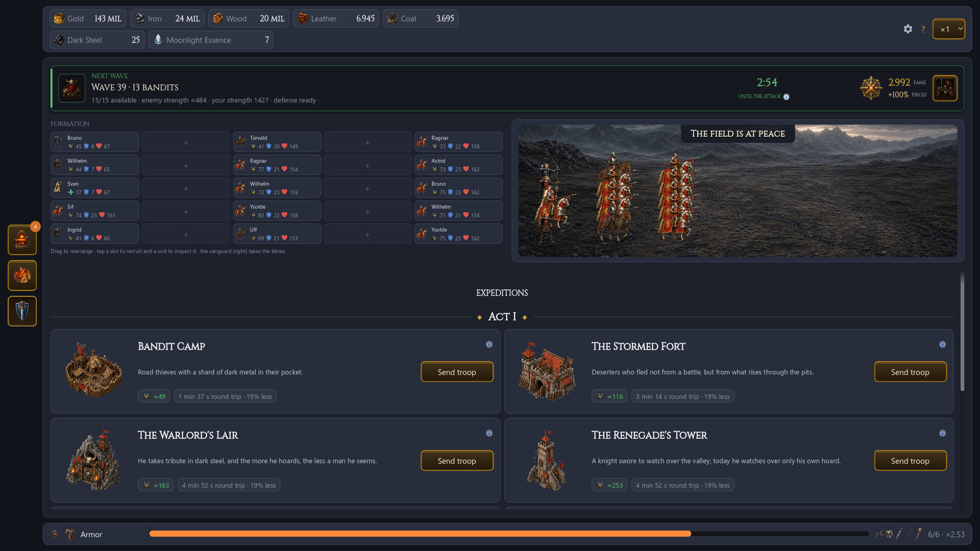Click The Stormed Fort castle image
980x551 pixels.
pyautogui.click(x=547, y=370)
